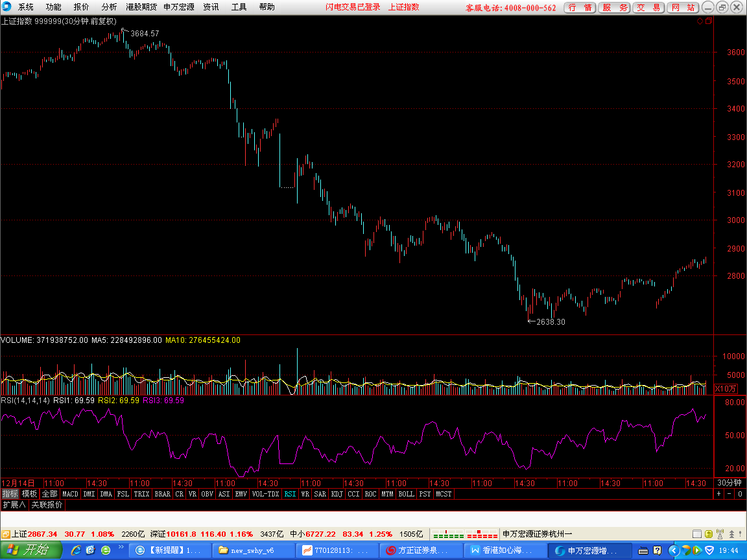
Task: Select the 模板 tab
Action: [29, 494]
